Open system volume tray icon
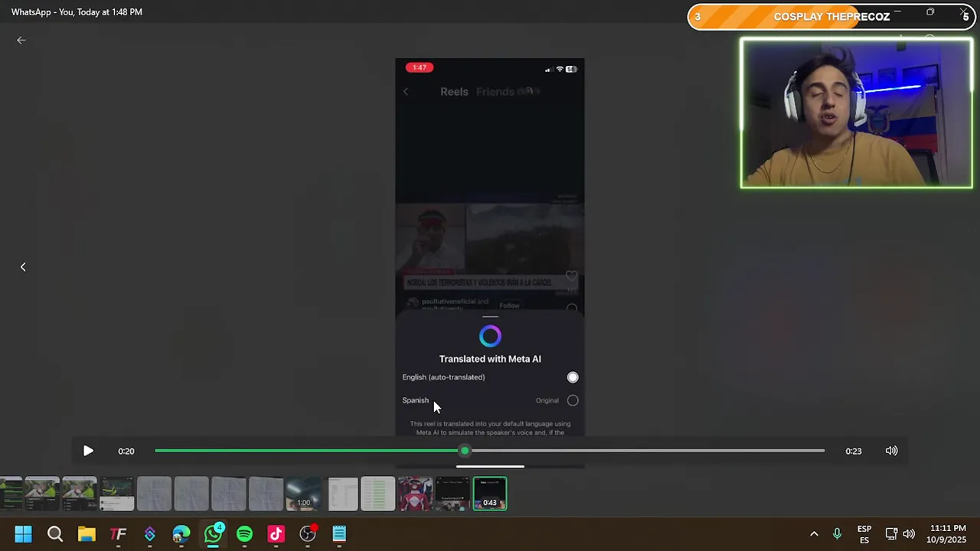Screen dimensions: 980x551 pyautogui.click(x=909, y=534)
